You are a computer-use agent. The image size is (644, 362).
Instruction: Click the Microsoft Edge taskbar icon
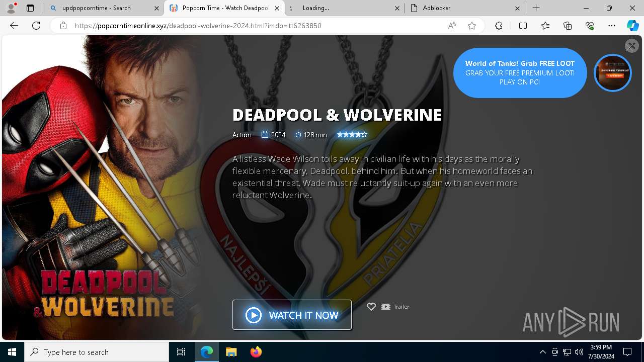pyautogui.click(x=207, y=352)
